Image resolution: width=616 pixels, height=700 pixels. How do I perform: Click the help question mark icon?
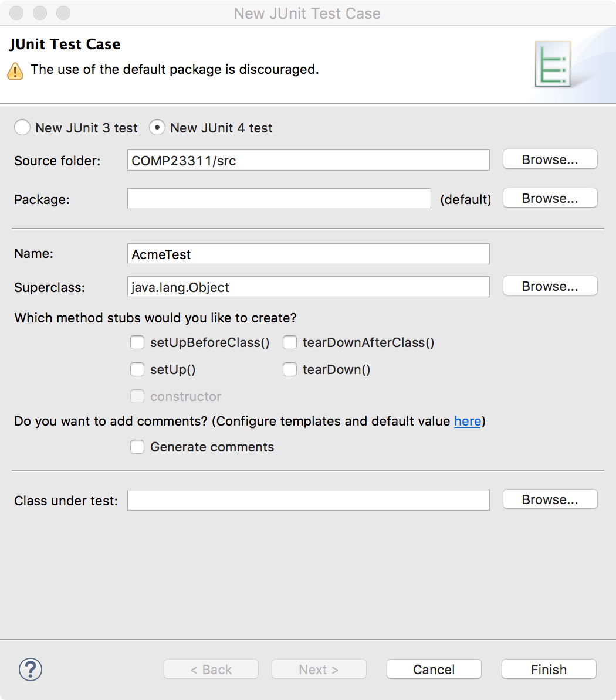(31, 669)
